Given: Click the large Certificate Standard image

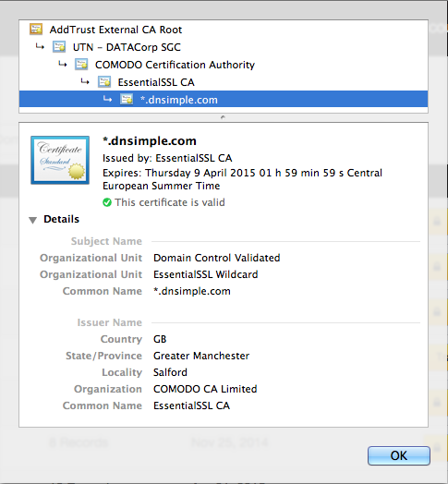Looking at the screenshot, I should coord(60,160).
